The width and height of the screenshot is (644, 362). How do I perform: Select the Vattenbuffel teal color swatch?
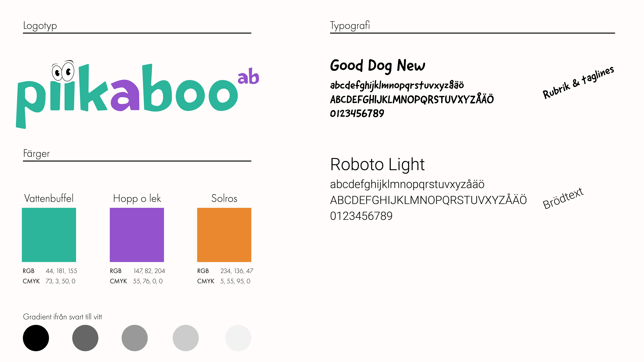(49, 235)
